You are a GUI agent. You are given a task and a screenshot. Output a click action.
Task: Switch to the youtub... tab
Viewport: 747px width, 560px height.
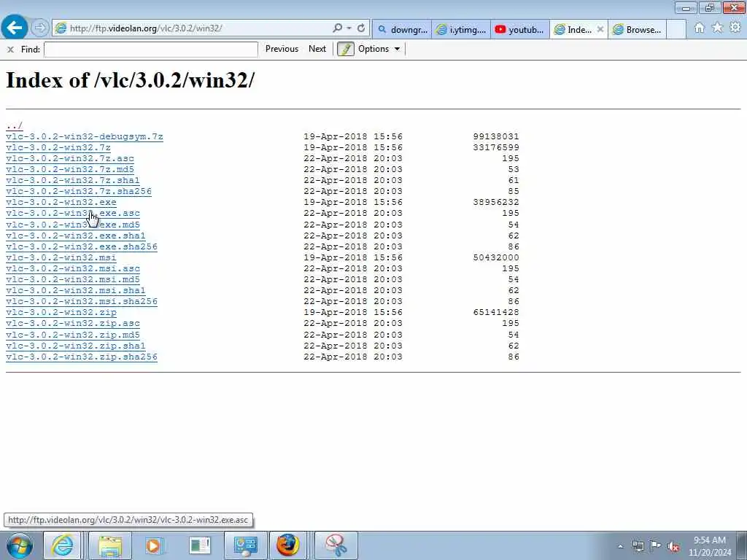(x=519, y=29)
